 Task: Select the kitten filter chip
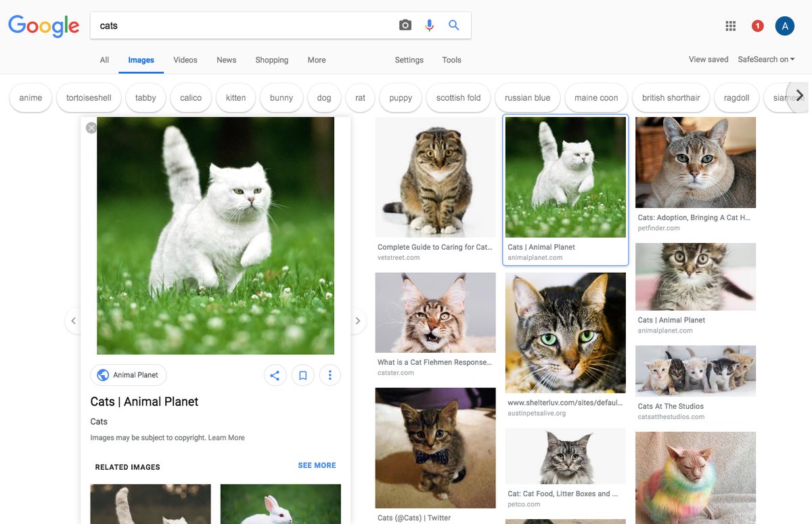pyautogui.click(x=235, y=97)
